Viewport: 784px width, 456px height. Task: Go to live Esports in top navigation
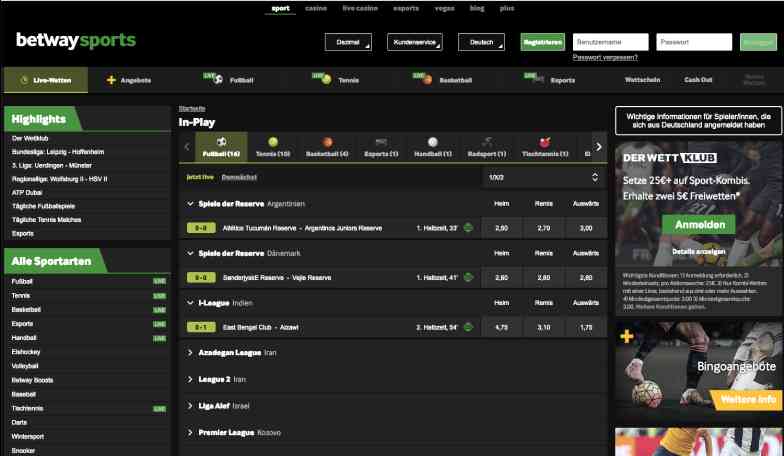(x=550, y=80)
